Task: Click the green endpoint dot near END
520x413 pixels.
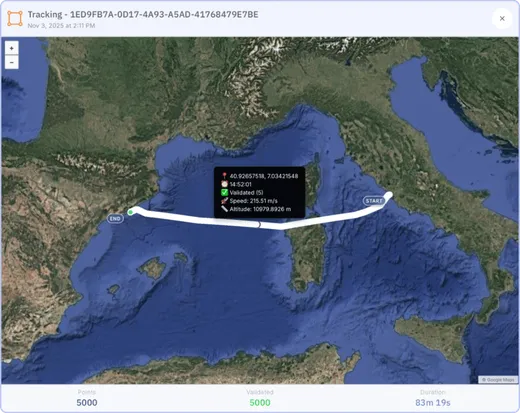Action: click(130, 212)
